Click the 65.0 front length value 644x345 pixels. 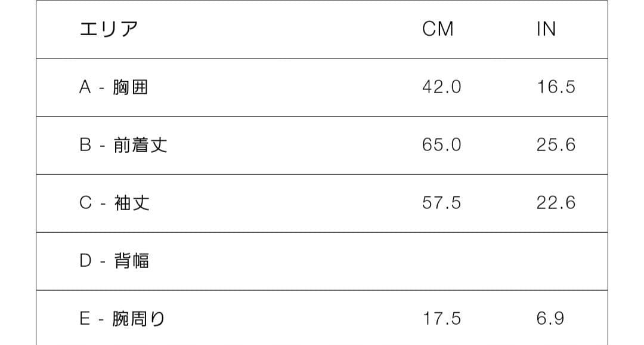441,145
